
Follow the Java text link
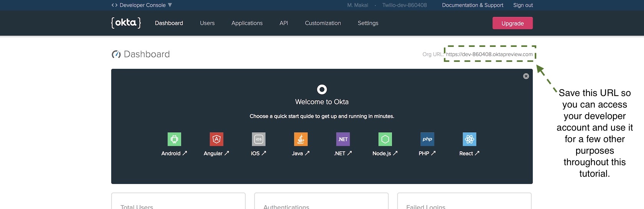(x=297, y=153)
